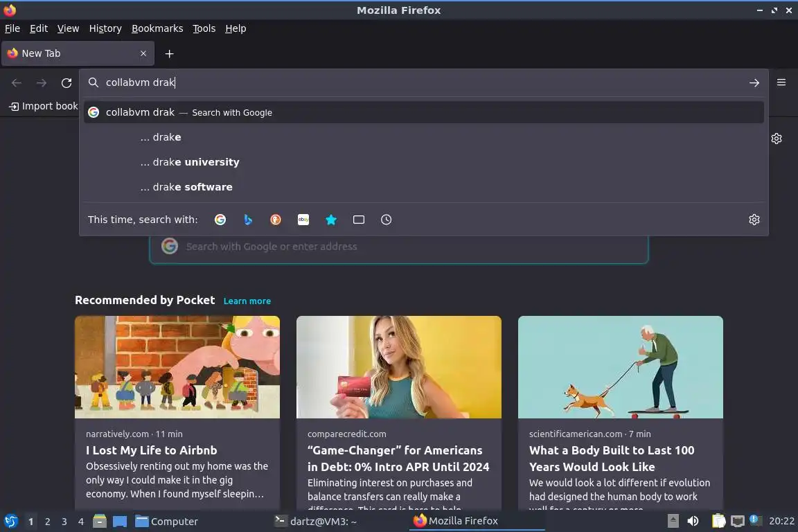Switch to workspace 2
This screenshot has width=798, height=532.
pos(47,522)
